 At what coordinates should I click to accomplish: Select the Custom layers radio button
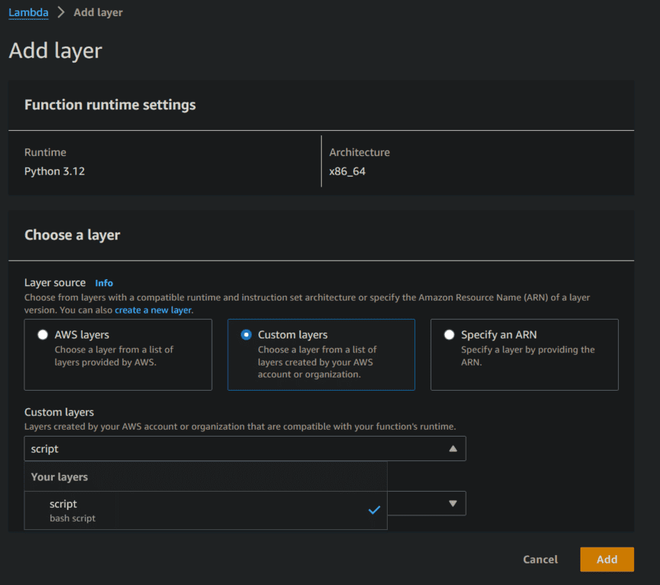(x=246, y=335)
